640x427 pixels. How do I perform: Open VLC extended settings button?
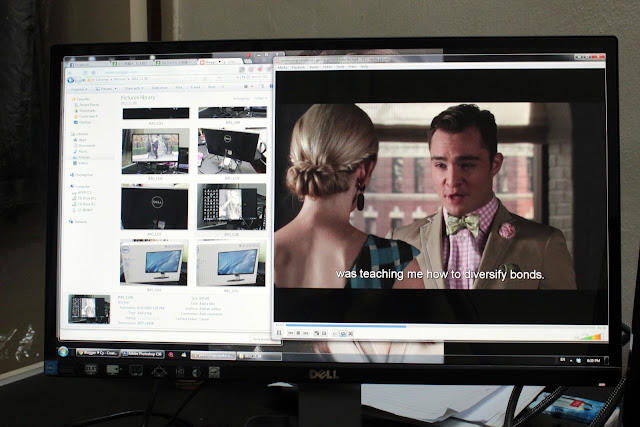[324, 333]
